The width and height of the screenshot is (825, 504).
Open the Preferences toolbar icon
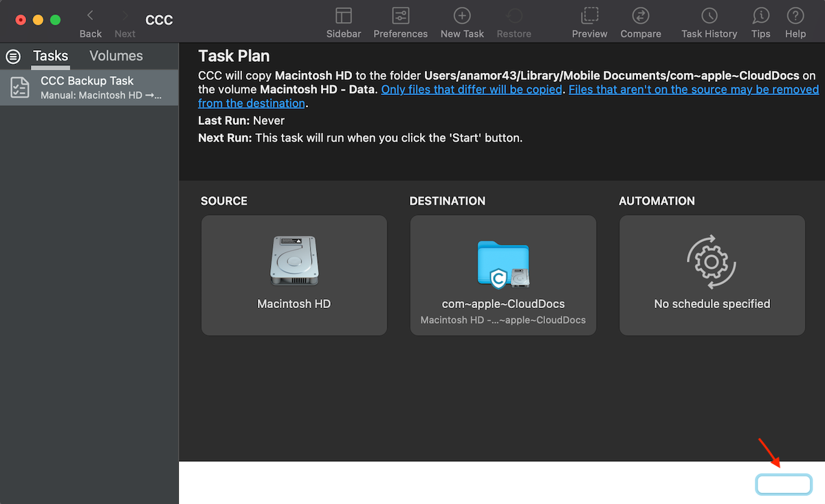tap(400, 17)
